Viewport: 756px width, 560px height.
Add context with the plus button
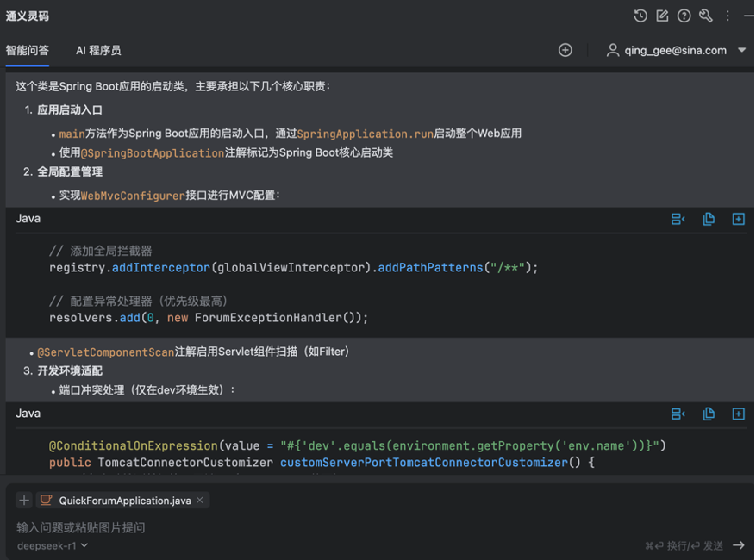click(24, 501)
